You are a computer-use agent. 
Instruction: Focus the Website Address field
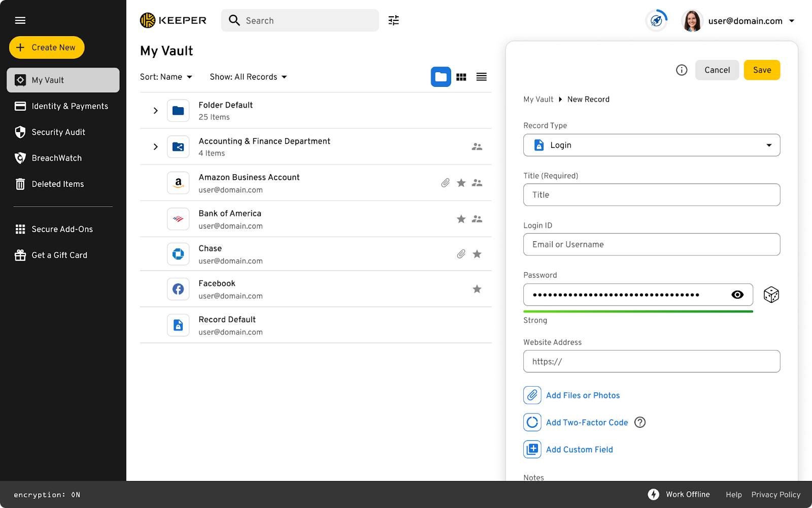coord(652,361)
